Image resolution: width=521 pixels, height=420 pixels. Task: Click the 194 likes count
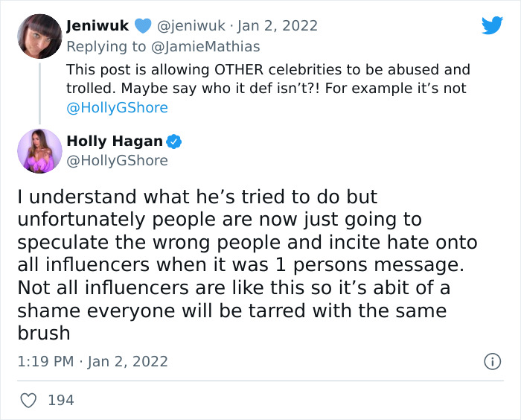60,400
